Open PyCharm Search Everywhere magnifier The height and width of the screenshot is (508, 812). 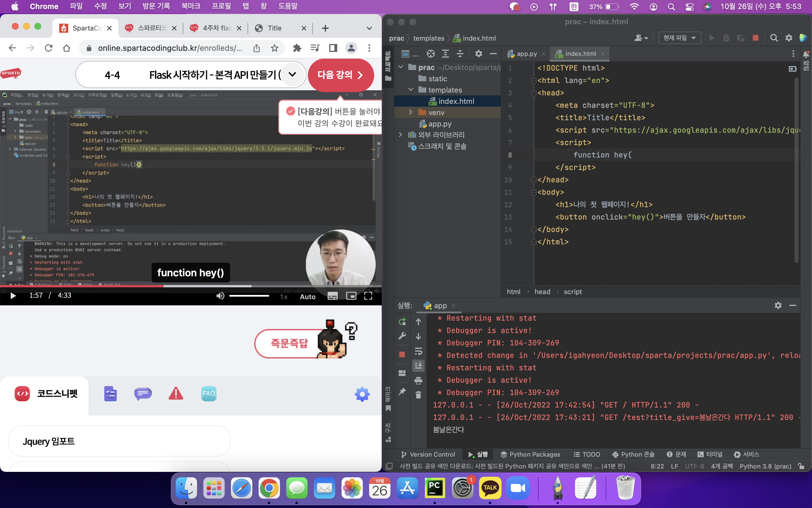[774, 38]
